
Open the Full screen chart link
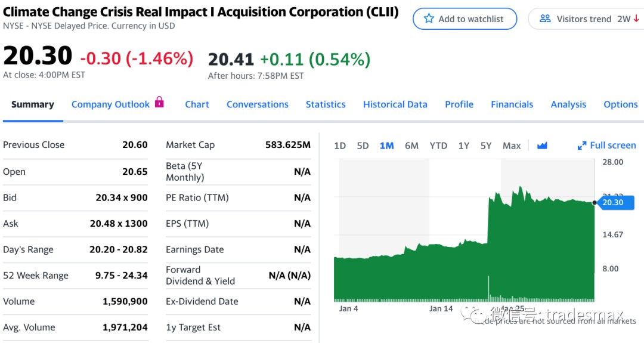pos(612,146)
